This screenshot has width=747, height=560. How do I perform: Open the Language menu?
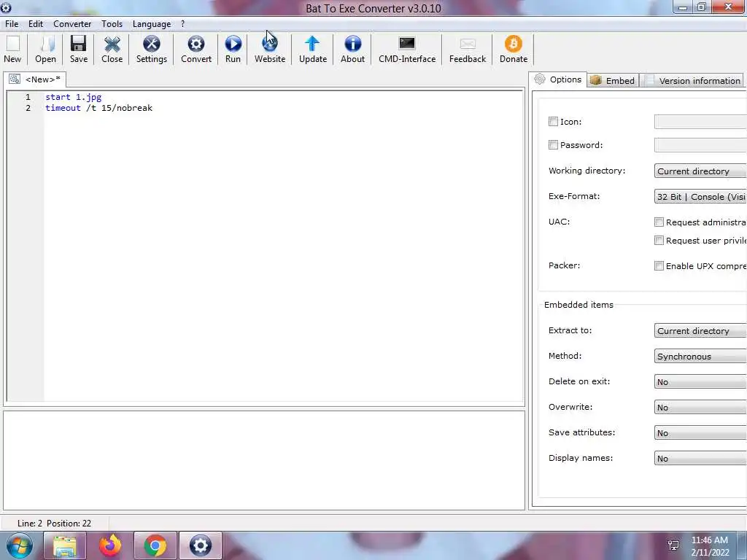[x=152, y=24]
